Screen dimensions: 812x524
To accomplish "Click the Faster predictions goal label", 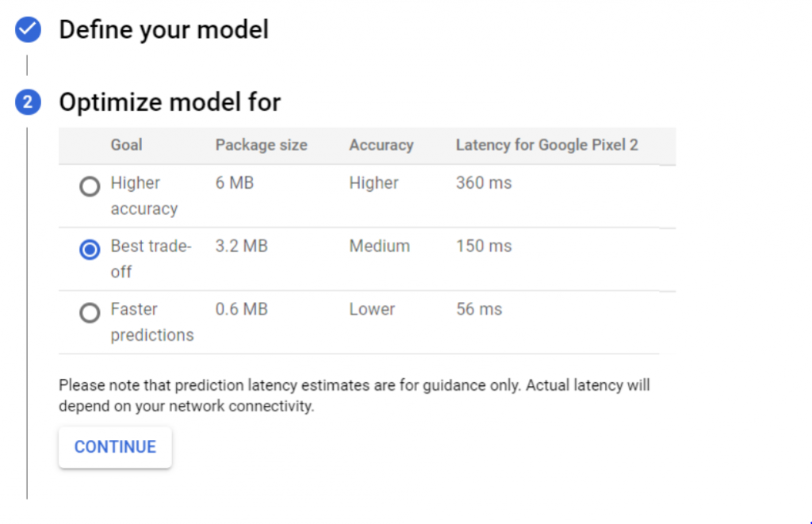I will pyautogui.click(x=151, y=322).
